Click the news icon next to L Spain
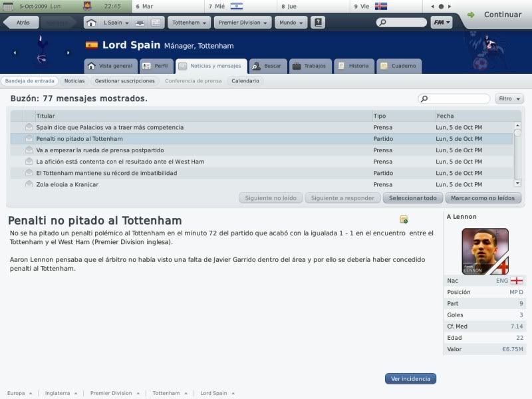Screen dimensions: 532x399 point(140,23)
